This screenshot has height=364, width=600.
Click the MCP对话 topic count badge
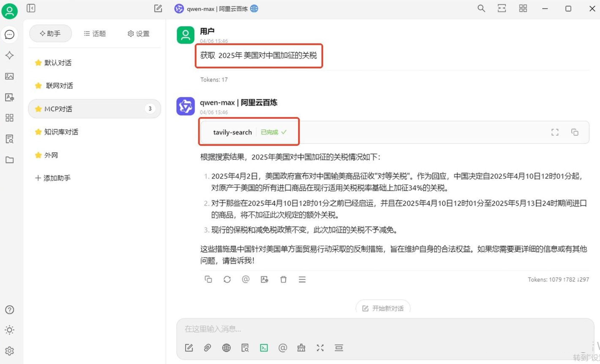tap(150, 109)
